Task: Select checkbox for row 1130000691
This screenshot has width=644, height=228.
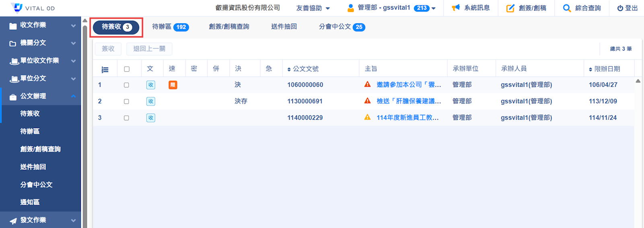Action: coord(126,102)
